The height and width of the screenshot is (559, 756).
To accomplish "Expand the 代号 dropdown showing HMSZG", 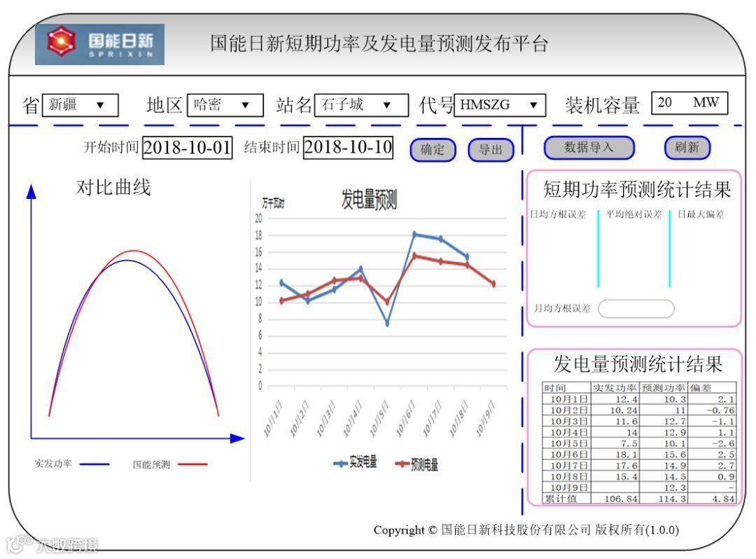I will [x=500, y=105].
